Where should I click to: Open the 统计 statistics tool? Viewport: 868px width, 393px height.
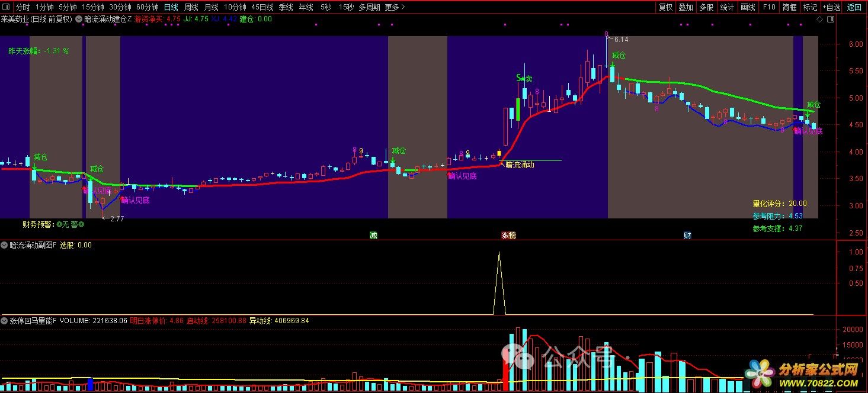727,7
